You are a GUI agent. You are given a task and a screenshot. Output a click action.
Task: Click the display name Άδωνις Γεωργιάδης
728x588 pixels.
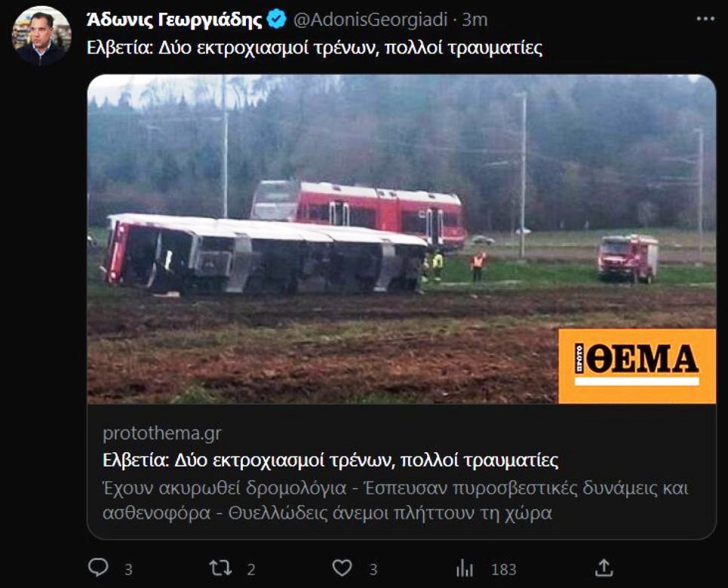pos(174,20)
